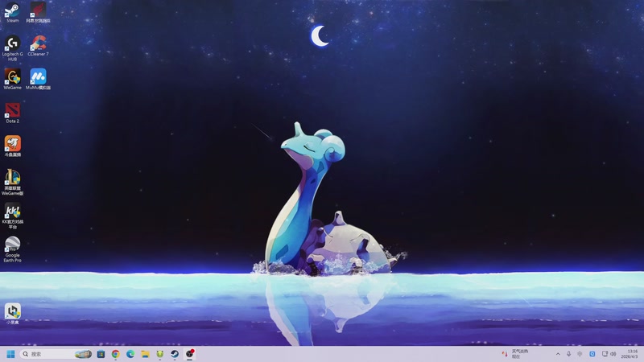Select the KK battle platform desktop icon
644x362 pixels.
(12, 216)
